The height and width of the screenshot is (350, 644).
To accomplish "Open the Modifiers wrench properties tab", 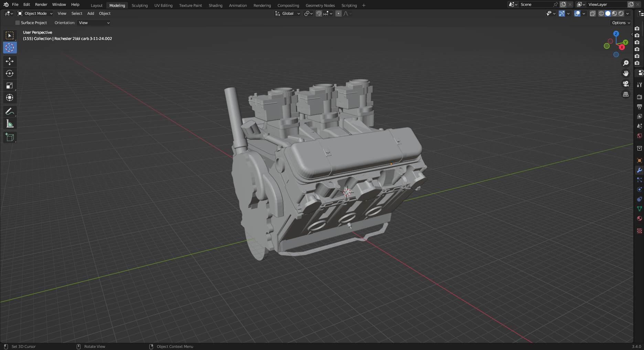I will pos(640,170).
